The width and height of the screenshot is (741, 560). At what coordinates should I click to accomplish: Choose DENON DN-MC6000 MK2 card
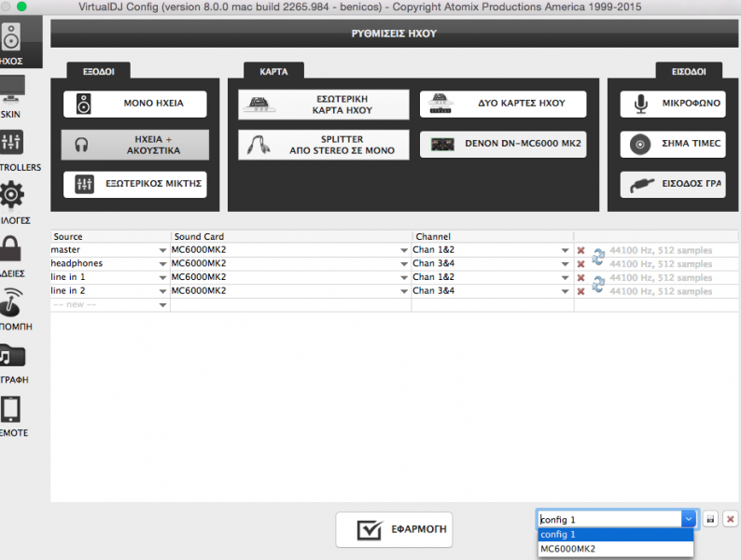[x=503, y=144]
